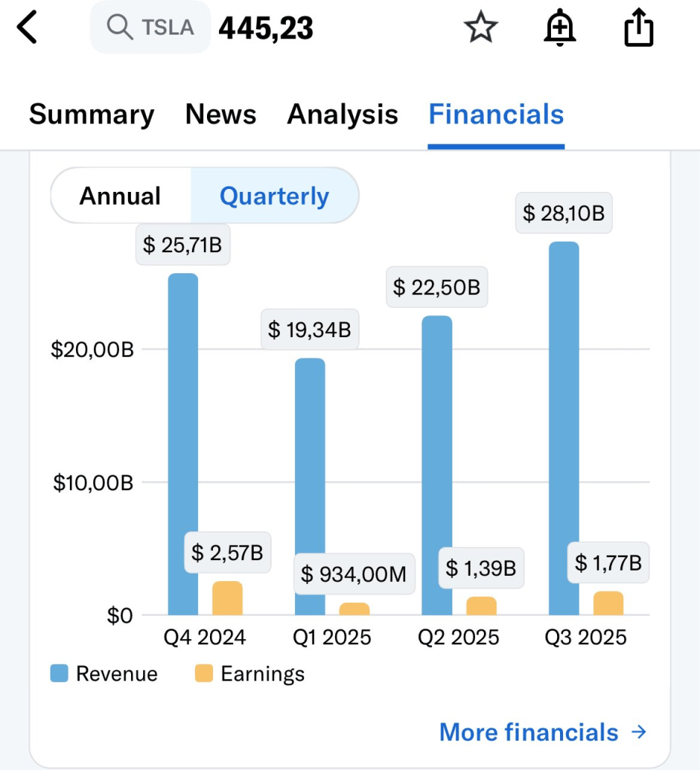Tap the orange Earnings legend square
Image resolution: width=700 pixels, height=770 pixels.
204,673
